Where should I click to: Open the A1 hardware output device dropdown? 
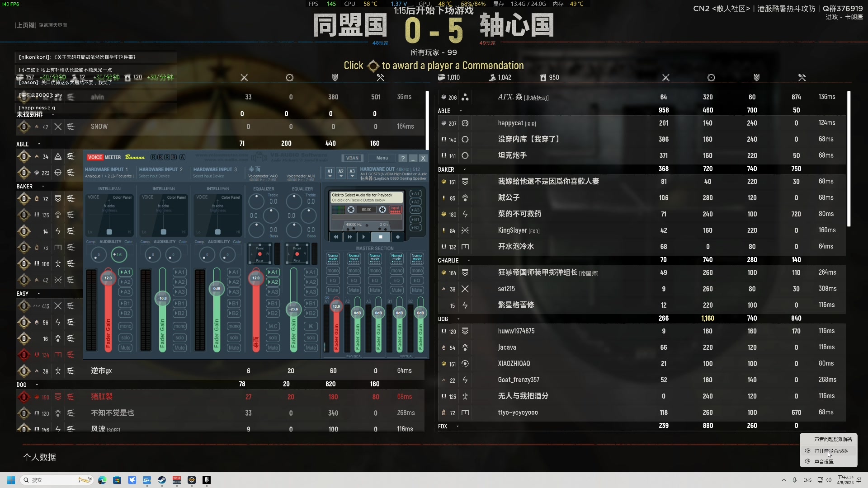tap(330, 173)
